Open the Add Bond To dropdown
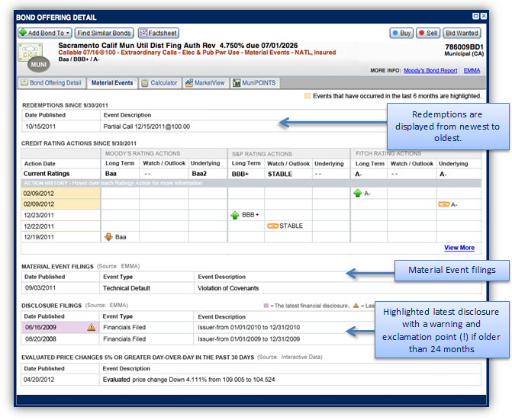The image size is (512, 420). click(x=45, y=34)
